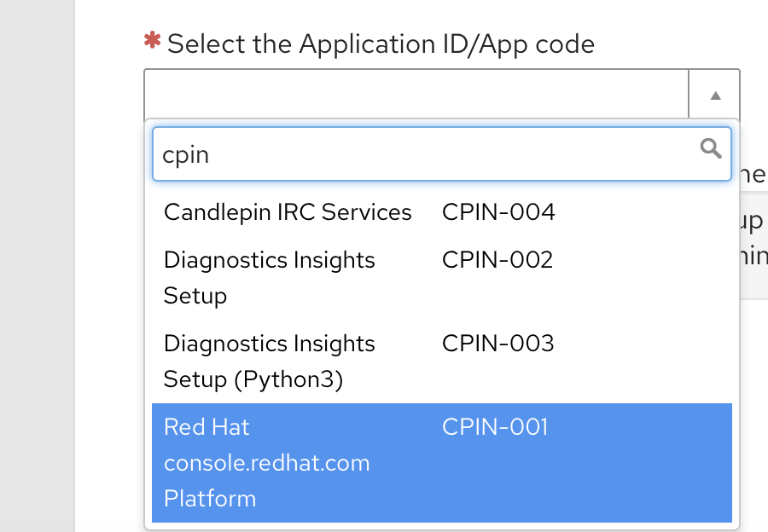This screenshot has width=768, height=532.
Task: Click the magnifier search icon
Action: [x=710, y=149]
